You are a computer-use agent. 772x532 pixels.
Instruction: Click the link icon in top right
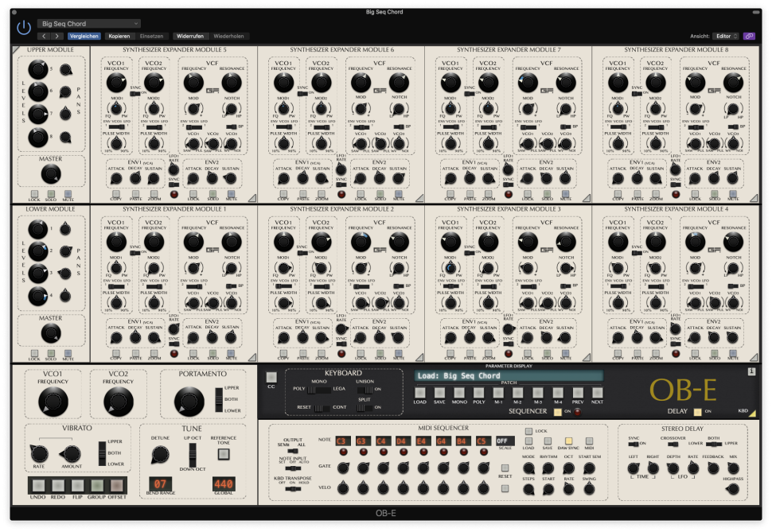pyautogui.click(x=749, y=36)
